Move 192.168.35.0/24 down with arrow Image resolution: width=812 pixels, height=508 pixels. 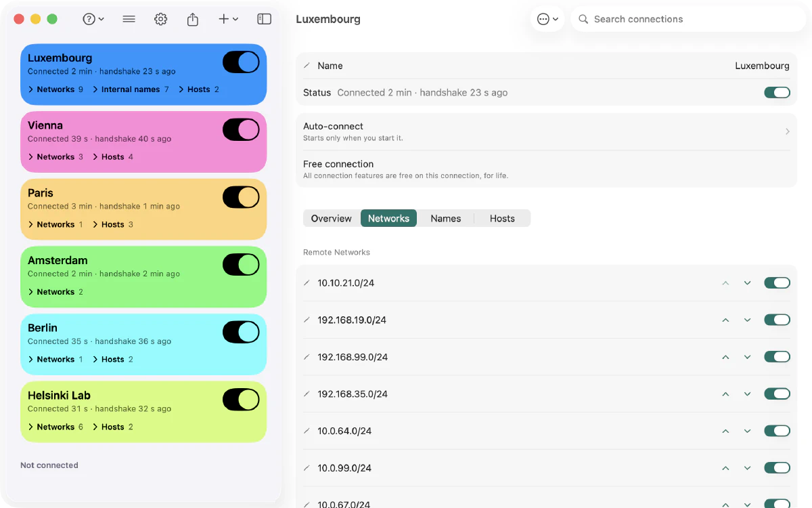point(747,394)
